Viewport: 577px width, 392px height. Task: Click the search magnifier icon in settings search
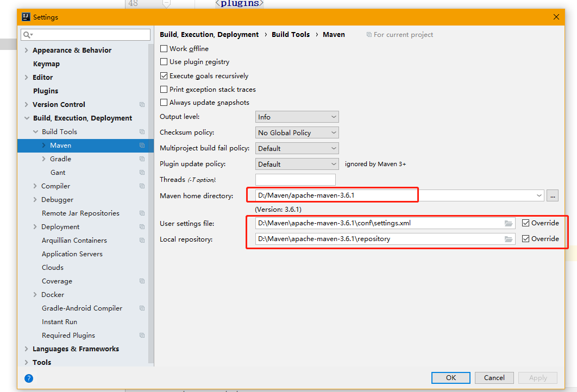pos(28,35)
